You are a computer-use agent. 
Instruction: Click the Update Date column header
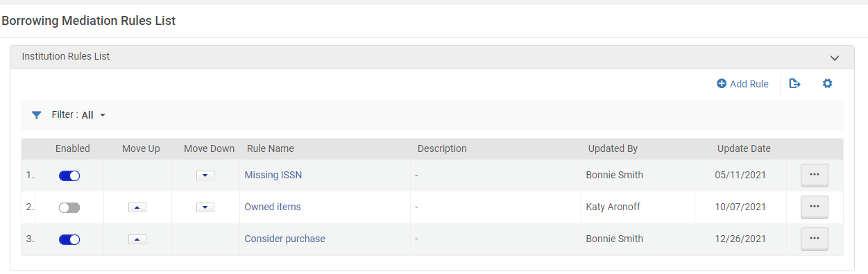click(x=744, y=148)
